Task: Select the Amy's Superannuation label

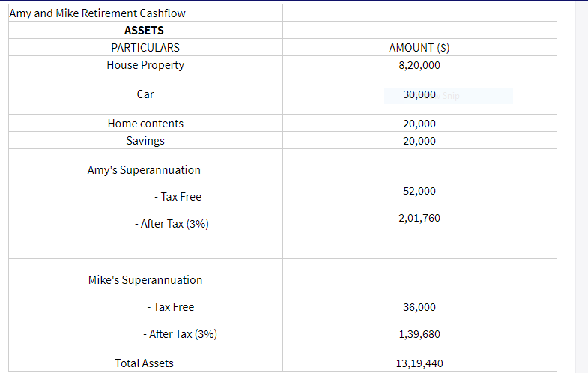Action: tap(144, 170)
